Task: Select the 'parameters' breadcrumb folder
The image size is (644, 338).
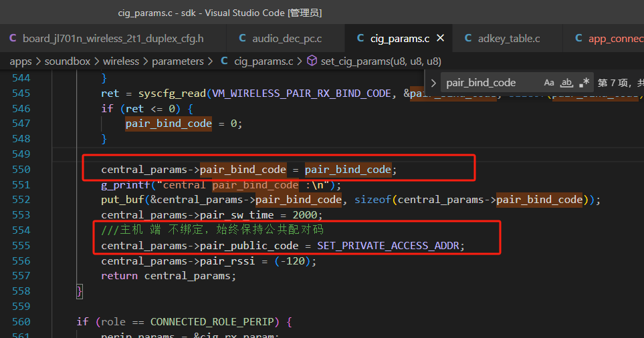Action: 178,61
